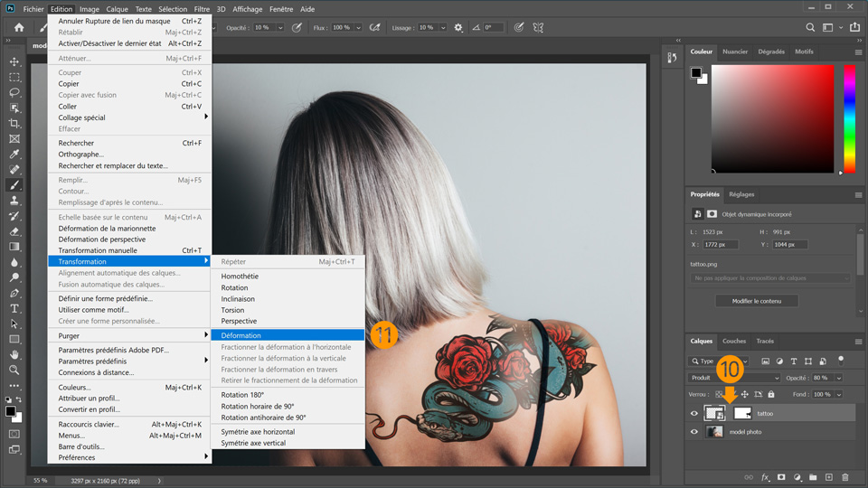
Task: Click the Modifier le contenu button
Action: tap(757, 301)
